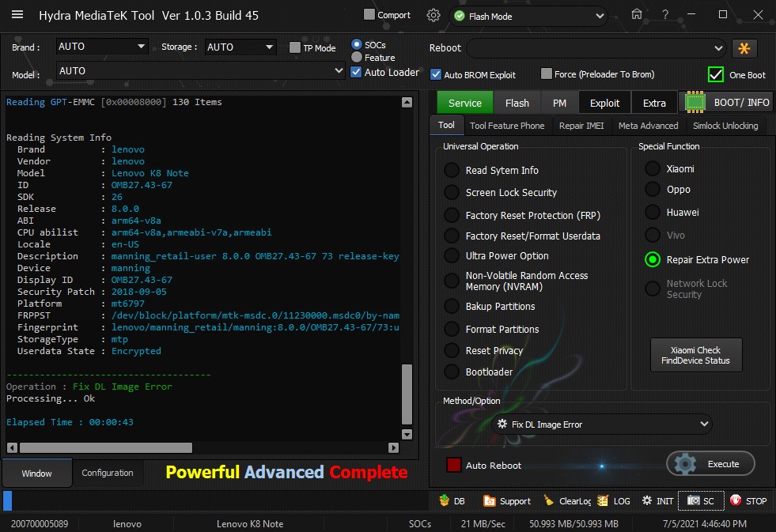
Task: Open the Meta Advanced tab
Action: tap(649, 126)
